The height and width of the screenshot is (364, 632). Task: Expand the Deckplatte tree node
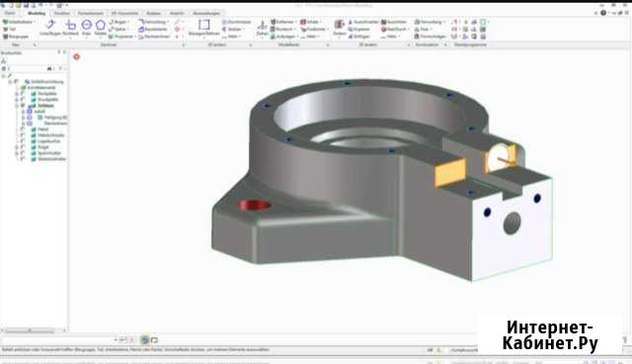17,94
